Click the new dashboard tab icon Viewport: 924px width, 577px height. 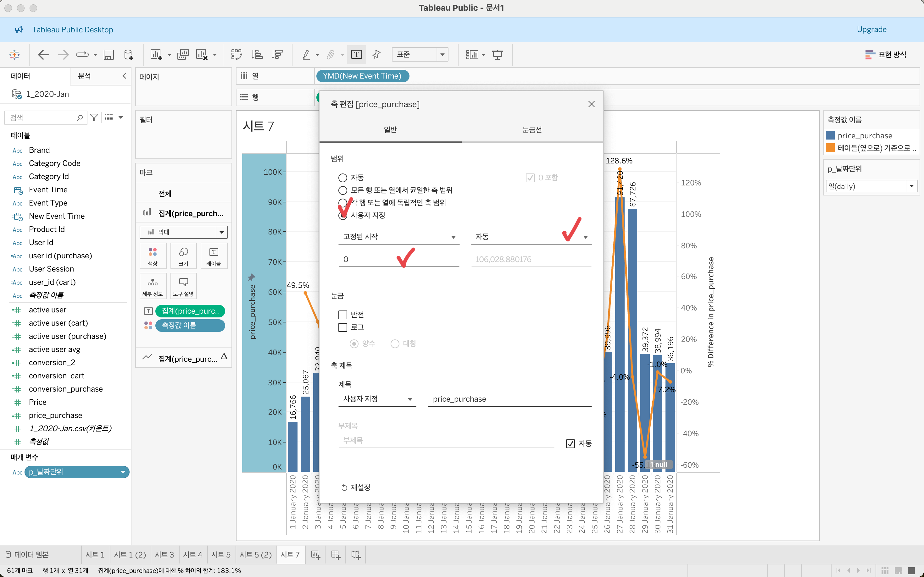[336, 554]
